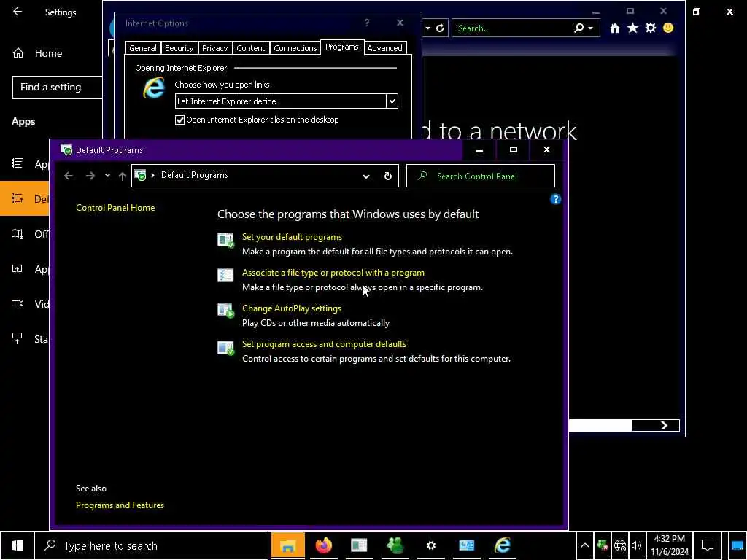The image size is (747, 560).
Task: Click volume speaker icon in tray
Action: [x=636, y=545]
